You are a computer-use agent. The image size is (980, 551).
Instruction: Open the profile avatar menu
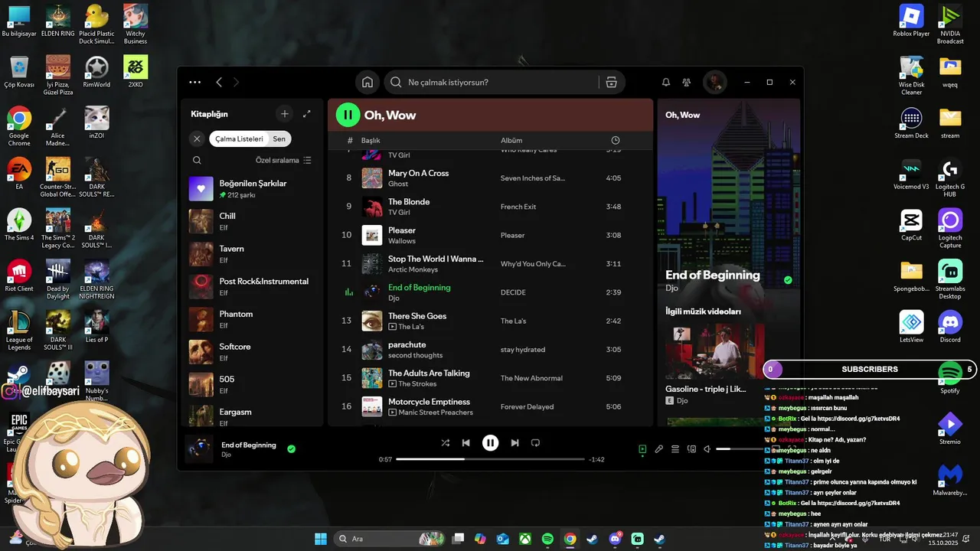point(715,82)
